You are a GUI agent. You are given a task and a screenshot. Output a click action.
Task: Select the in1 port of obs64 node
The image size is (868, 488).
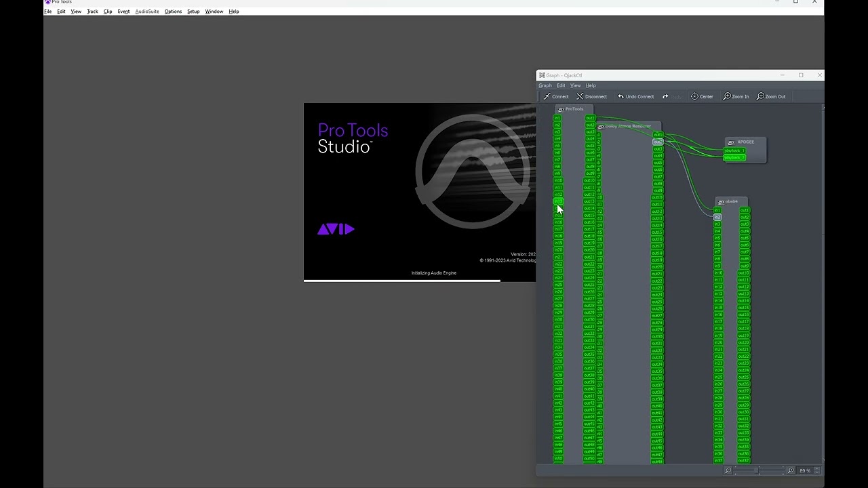coord(717,210)
